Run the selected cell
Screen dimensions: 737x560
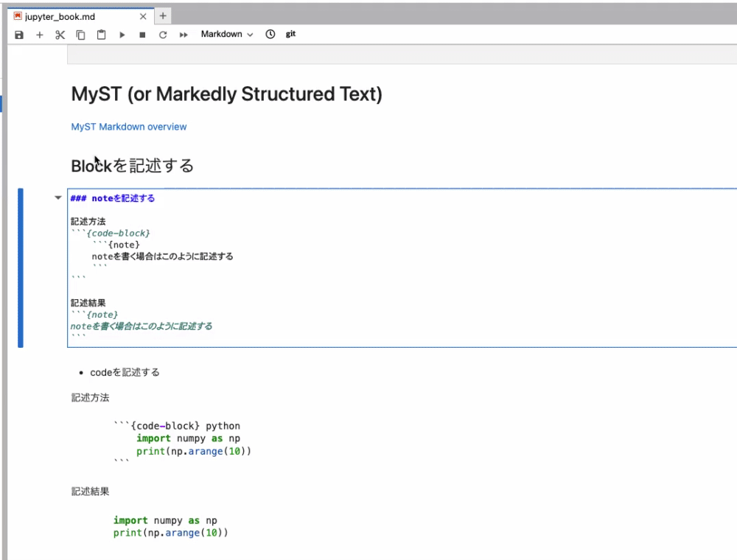click(122, 35)
